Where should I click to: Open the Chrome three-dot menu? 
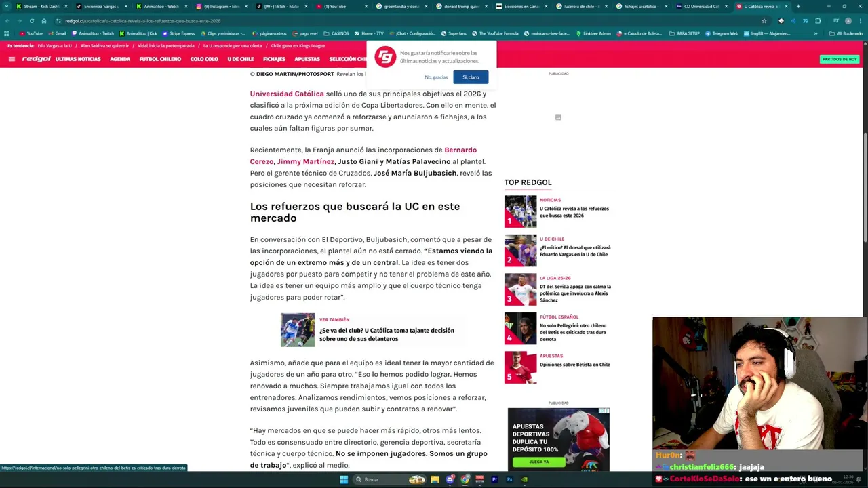point(860,21)
